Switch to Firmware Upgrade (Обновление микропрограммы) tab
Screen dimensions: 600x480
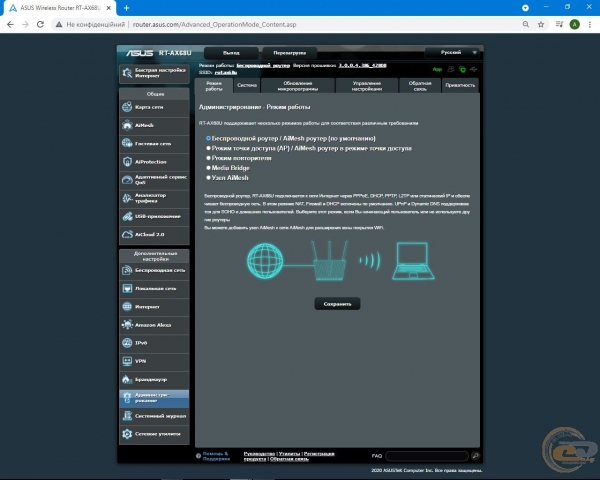tap(298, 86)
